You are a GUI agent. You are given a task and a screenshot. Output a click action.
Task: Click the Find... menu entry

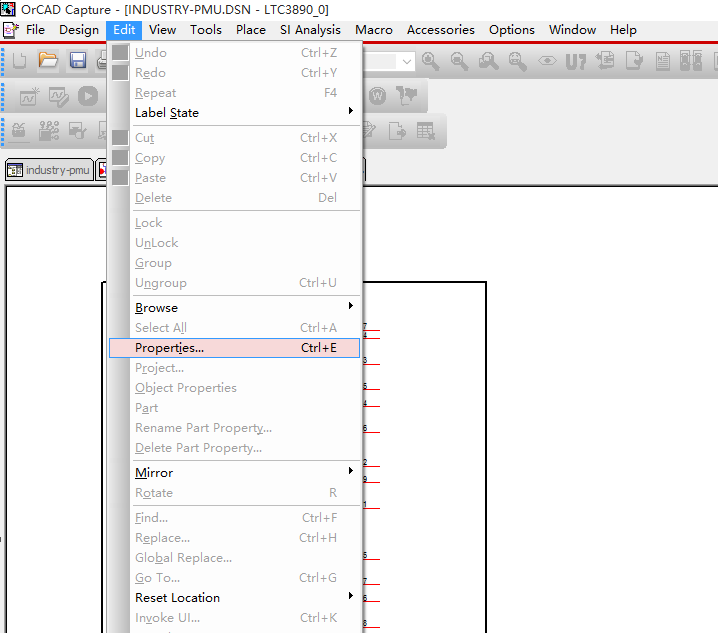pyautogui.click(x=234, y=518)
